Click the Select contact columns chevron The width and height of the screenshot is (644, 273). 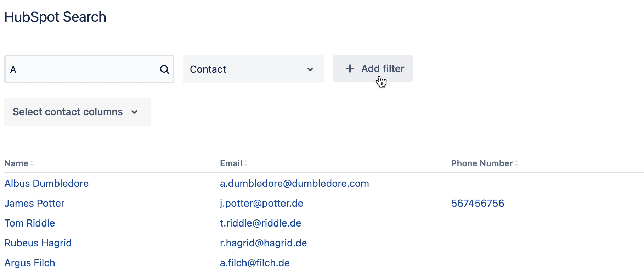point(134,112)
